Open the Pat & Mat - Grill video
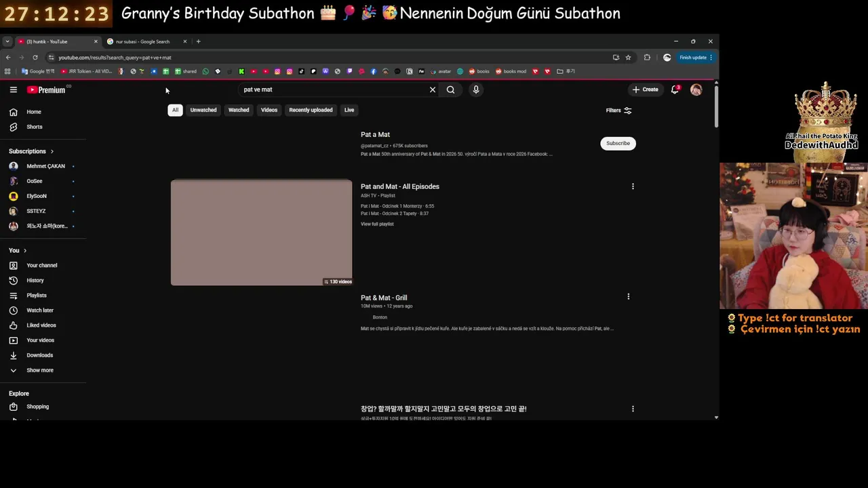 pyautogui.click(x=384, y=298)
